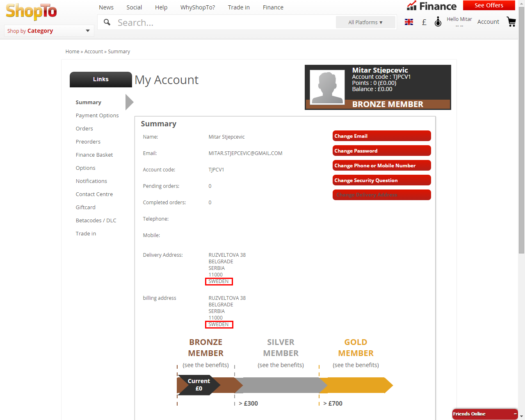This screenshot has width=525, height=420.
Task: Open the Social menu
Action: point(134,7)
